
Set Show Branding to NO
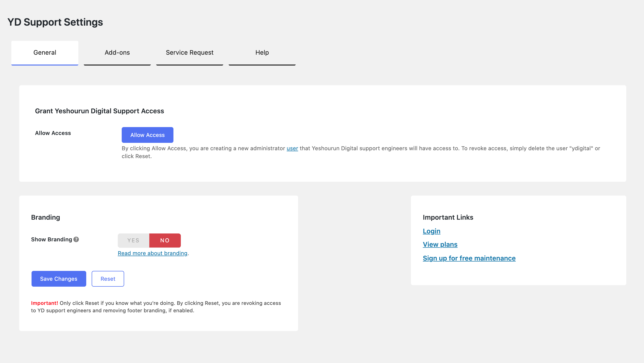(165, 240)
